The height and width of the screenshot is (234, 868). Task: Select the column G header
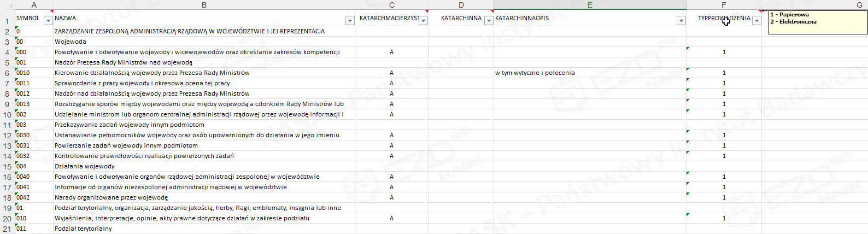tap(859, 5)
